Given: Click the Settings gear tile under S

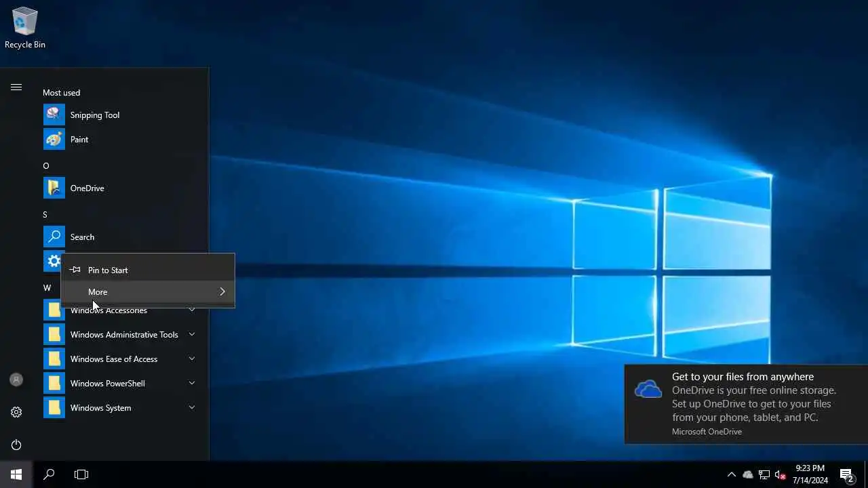Looking at the screenshot, I should coord(53,260).
